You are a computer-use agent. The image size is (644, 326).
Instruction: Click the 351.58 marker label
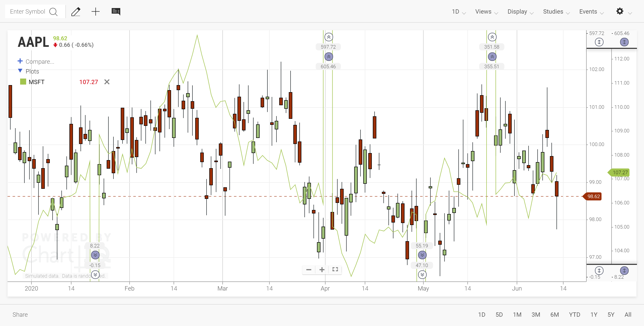492,47
